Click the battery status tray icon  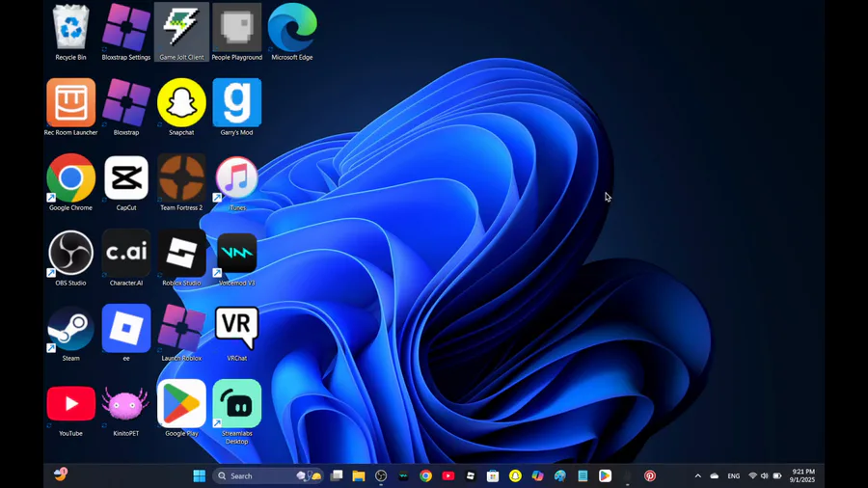coord(777,475)
